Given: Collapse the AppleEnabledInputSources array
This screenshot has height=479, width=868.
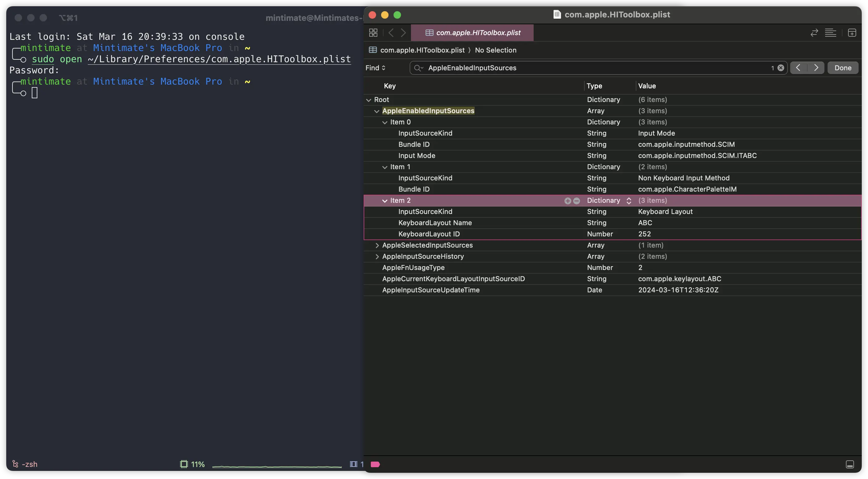Looking at the screenshot, I should pos(377,111).
